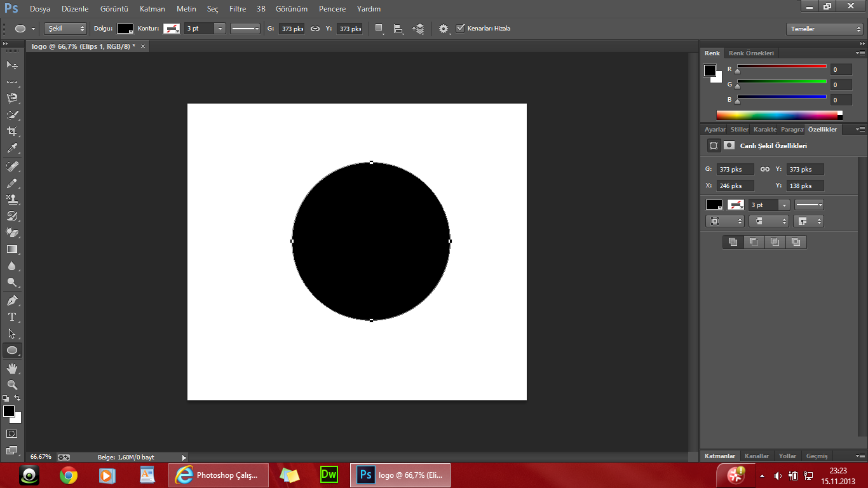
Task: Open the Temeller workspace dropdown
Action: pyautogui.click(x=824, y=29)
